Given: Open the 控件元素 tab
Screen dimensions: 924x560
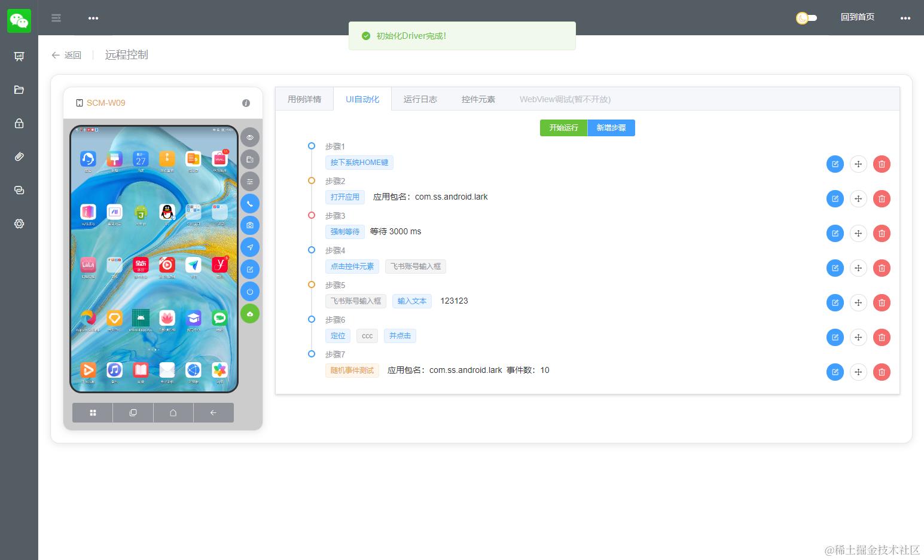Looking at the screenshot, I should (478, 99).
